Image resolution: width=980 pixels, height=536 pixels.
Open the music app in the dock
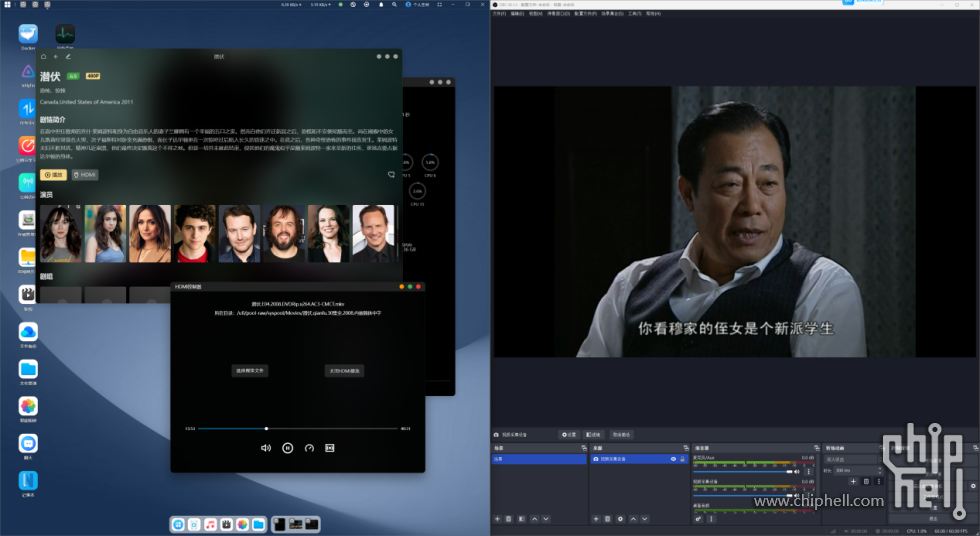(210, 524)
